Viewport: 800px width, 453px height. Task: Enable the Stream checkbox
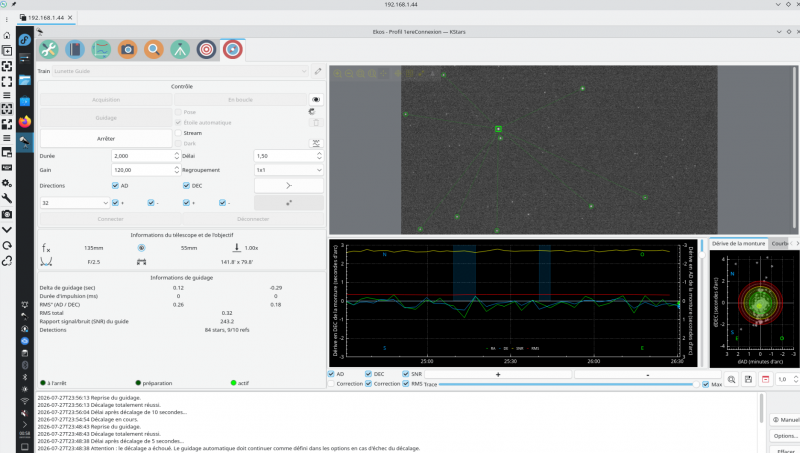[x=178, y=133]
